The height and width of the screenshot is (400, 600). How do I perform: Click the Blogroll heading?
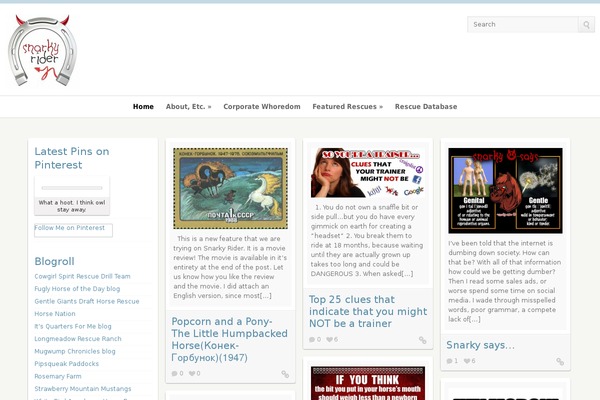(x=54, y=261)
